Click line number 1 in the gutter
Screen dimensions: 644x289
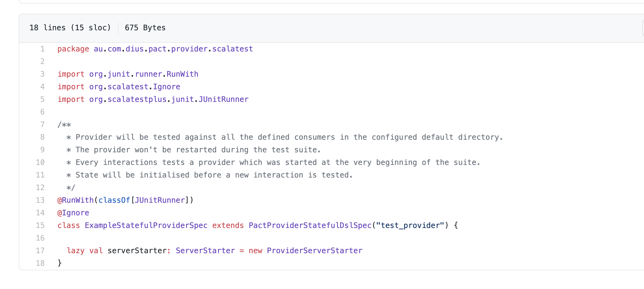coord(42,49)
